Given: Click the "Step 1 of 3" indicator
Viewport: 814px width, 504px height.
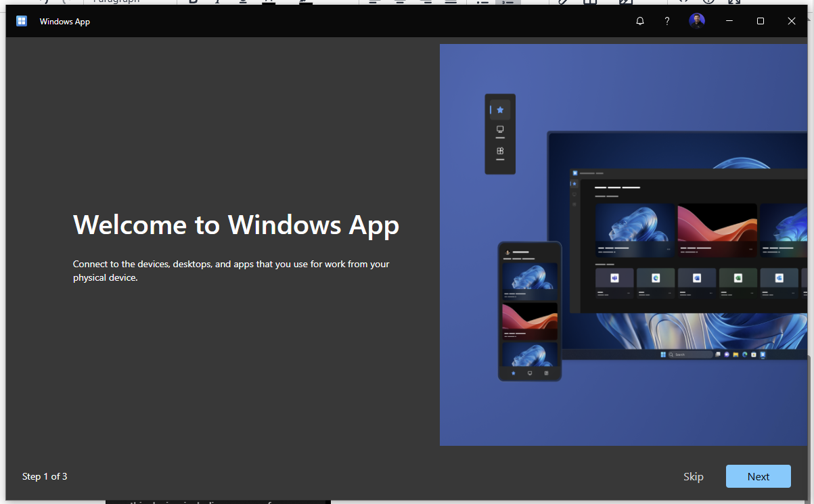Looking at the screenshot, I should [45, 476].
